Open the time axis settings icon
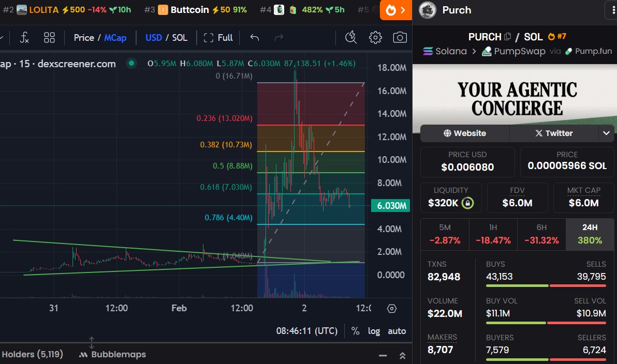 pos(391,309)
